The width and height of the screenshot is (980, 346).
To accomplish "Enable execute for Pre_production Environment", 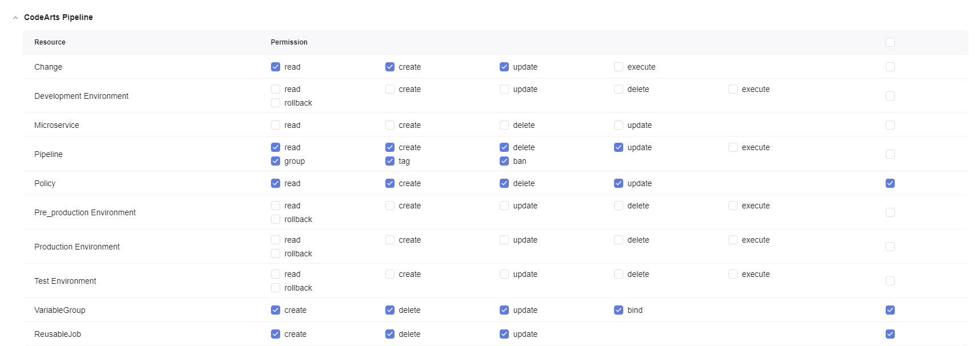I will coord(733,206).
